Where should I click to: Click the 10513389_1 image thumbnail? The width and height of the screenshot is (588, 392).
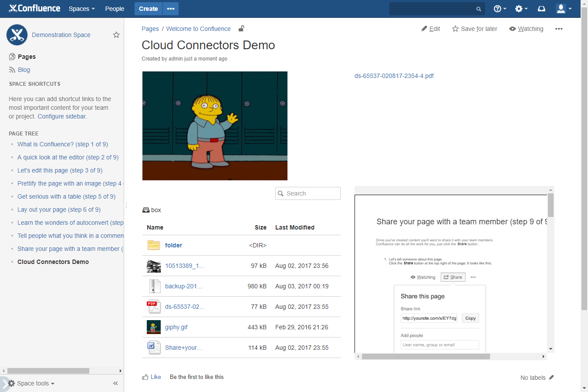pos(154,266)
